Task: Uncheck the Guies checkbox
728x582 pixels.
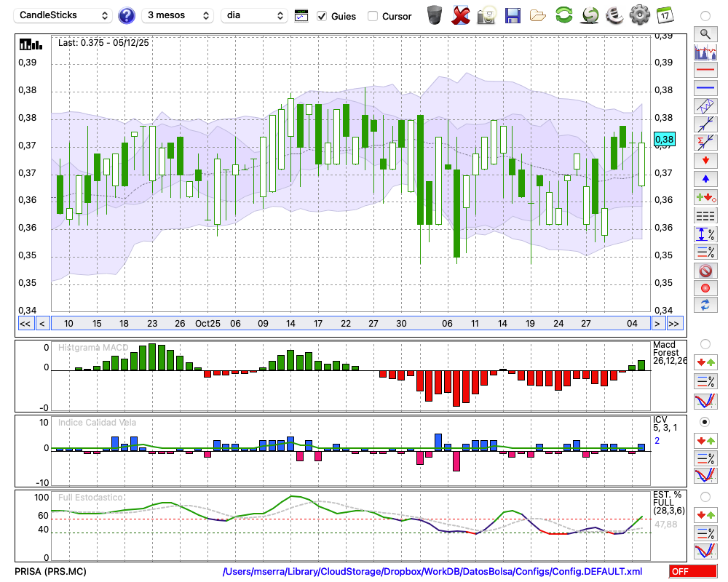Action: pyautogui.click(x=322, y=16)
